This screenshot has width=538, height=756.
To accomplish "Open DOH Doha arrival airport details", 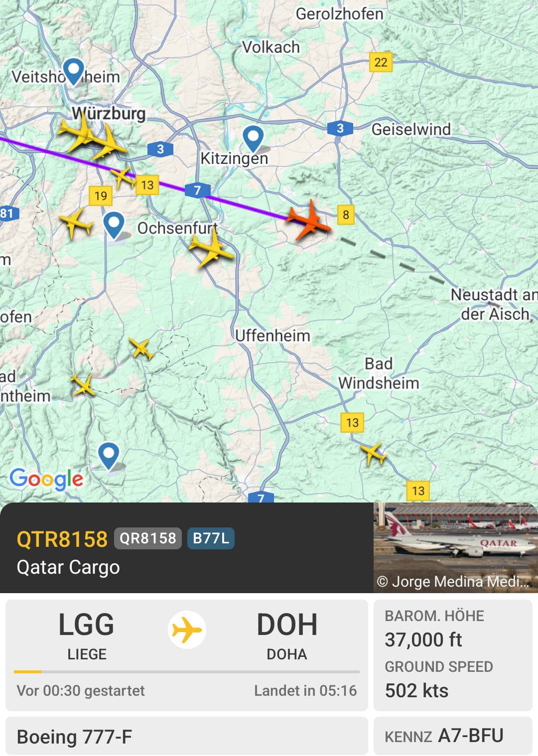I will click(x=287, y=635).
